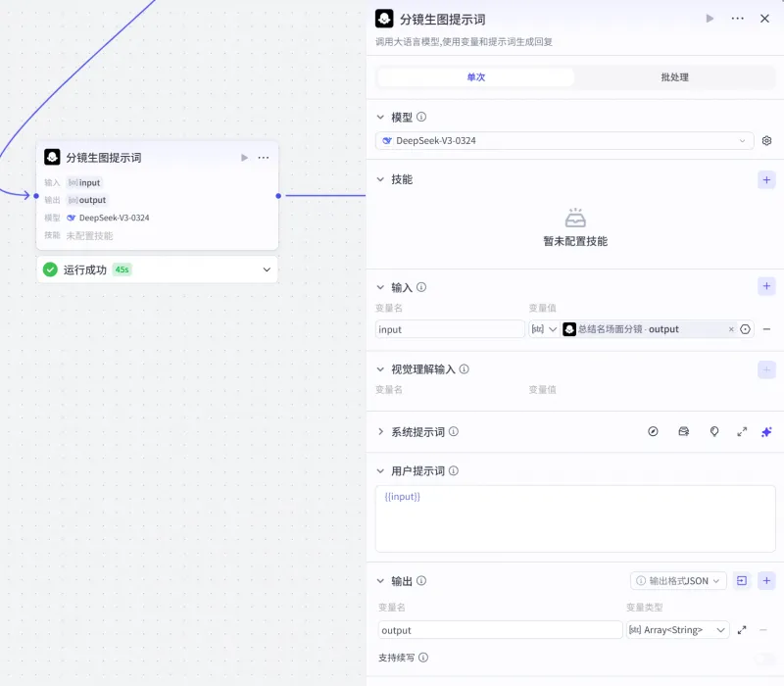
Task: Expand 系统提示词 editor to fullscreen via arrows icon
Action: tap(742, 431)
